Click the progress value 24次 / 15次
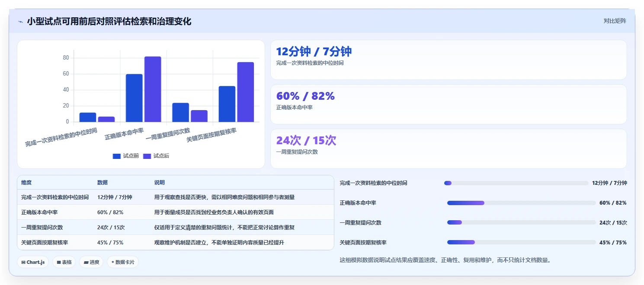Screen dimensions: 644x285 613,223
